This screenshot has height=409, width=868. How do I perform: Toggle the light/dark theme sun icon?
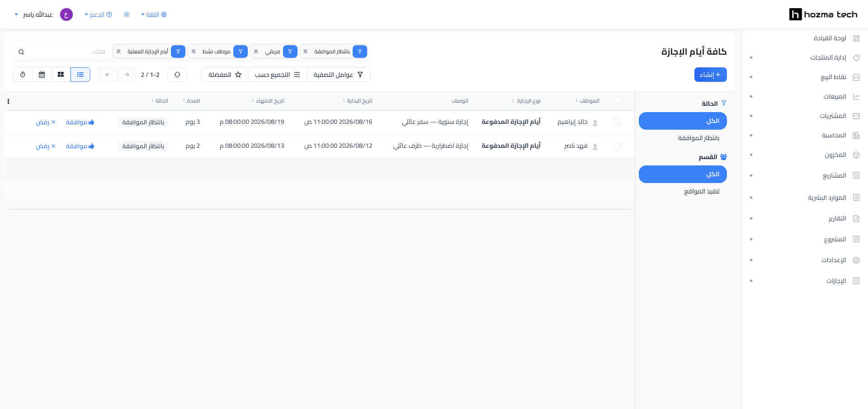pos(127,14)
